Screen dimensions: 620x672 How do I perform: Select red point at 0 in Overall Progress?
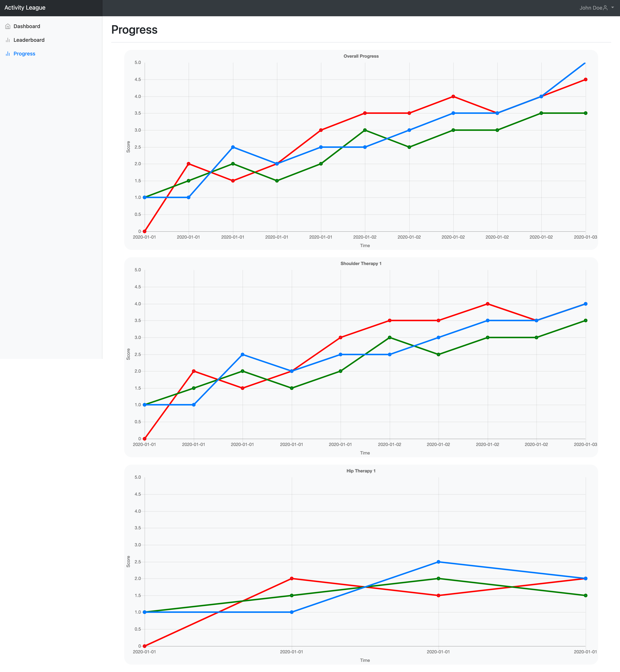145,232
